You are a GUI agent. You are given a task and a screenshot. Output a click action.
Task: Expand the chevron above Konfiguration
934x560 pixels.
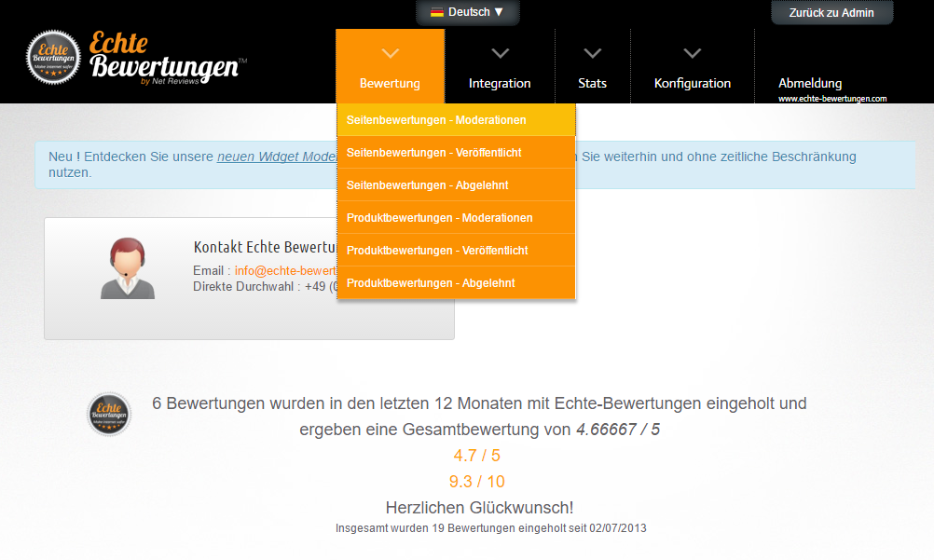pyautogui.click(x=693, y=54)
